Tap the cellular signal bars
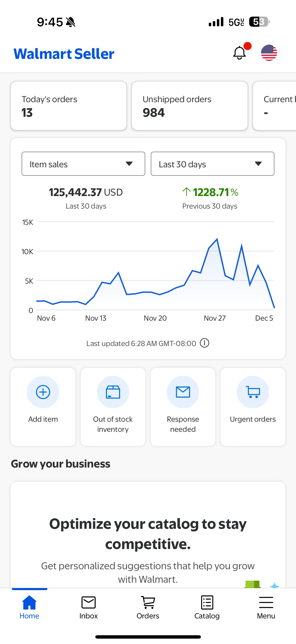The height and width of the screenshot is (644, 296). tap(216, 22)
